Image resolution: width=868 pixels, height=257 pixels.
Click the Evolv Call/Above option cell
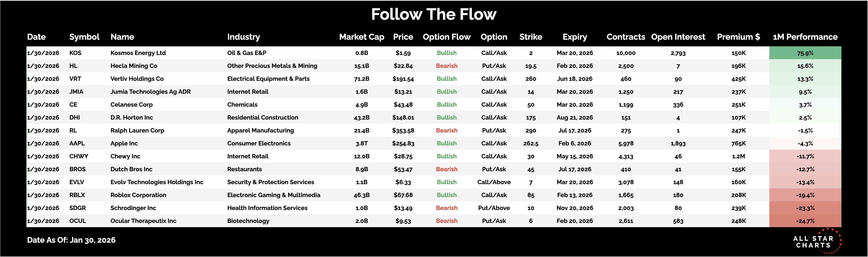(x=494, y=182)
